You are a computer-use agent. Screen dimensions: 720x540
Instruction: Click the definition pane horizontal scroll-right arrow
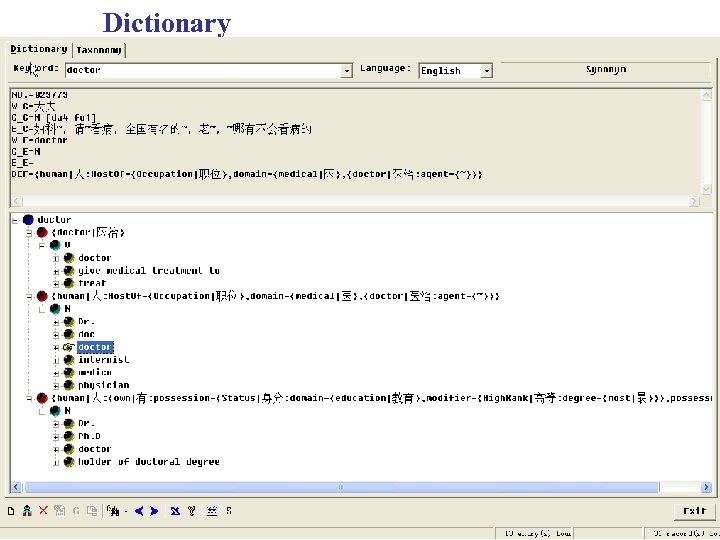pos(694,201)
